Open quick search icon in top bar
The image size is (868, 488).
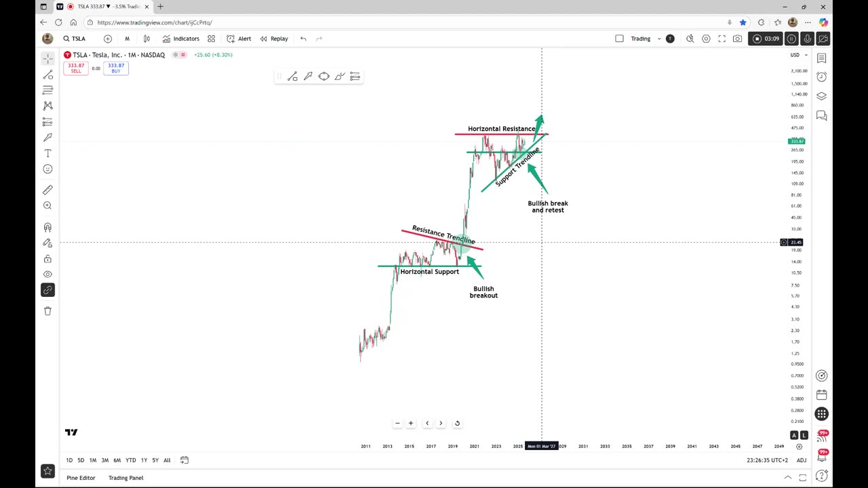[690, 39]
